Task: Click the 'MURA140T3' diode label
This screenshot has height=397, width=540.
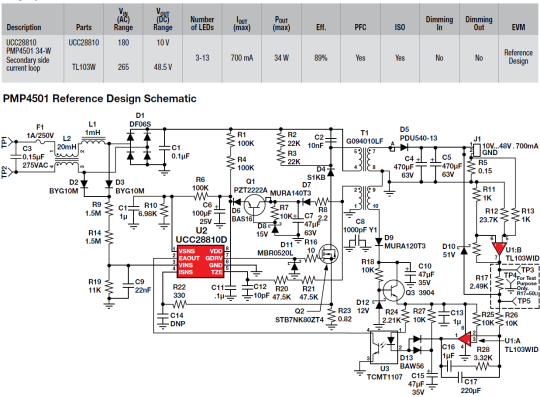Action: pos(290,193)
